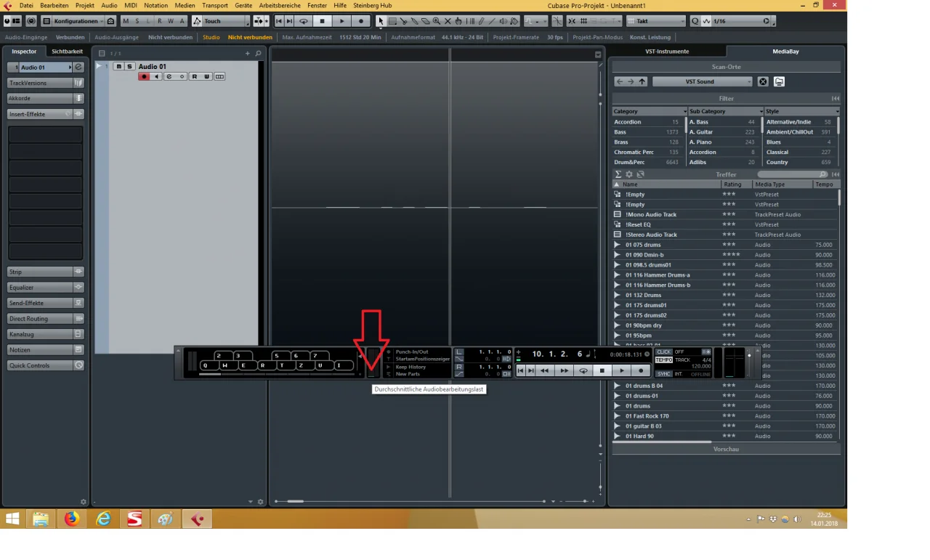Toggle the metronome CLICK in transport panel
Screen dimensions: 930x560
tap(664, 352)
